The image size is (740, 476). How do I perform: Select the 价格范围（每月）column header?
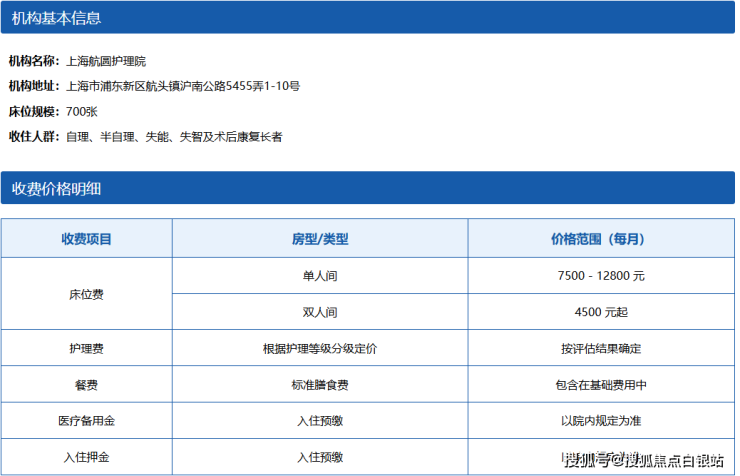coord(601,239)
